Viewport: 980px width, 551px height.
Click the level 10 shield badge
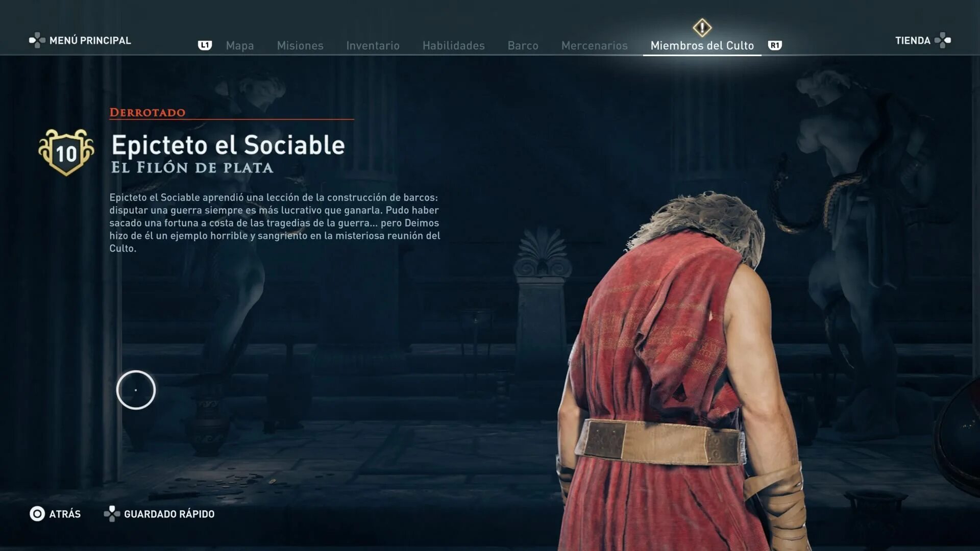(x=66, y=152)
